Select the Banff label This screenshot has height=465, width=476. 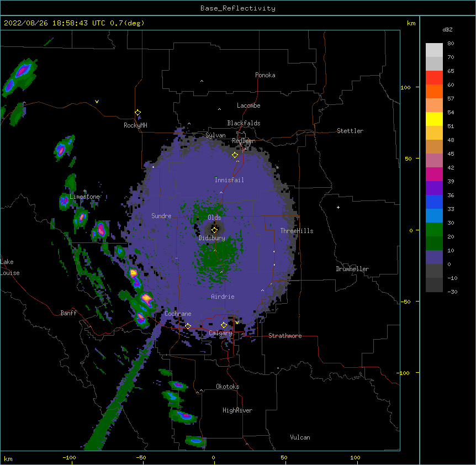click(x=68, y=313)
